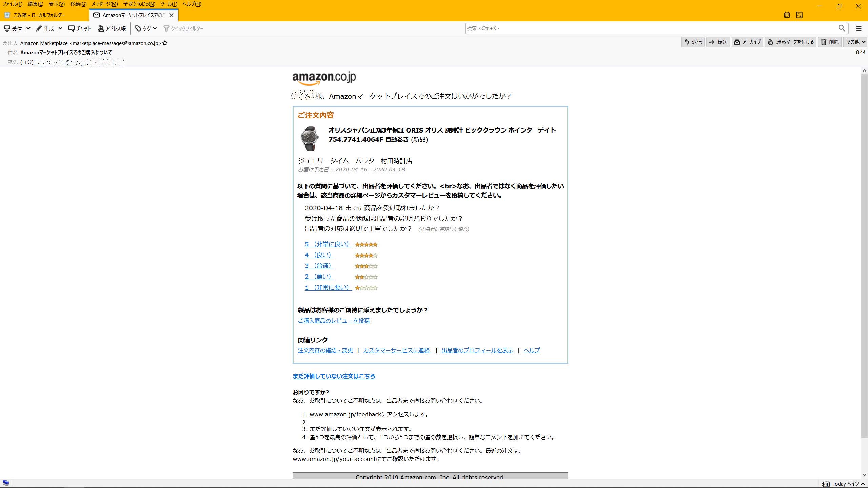Click the ORIS watch product thumbnail

pyautogui.click(x=310, y=139)
